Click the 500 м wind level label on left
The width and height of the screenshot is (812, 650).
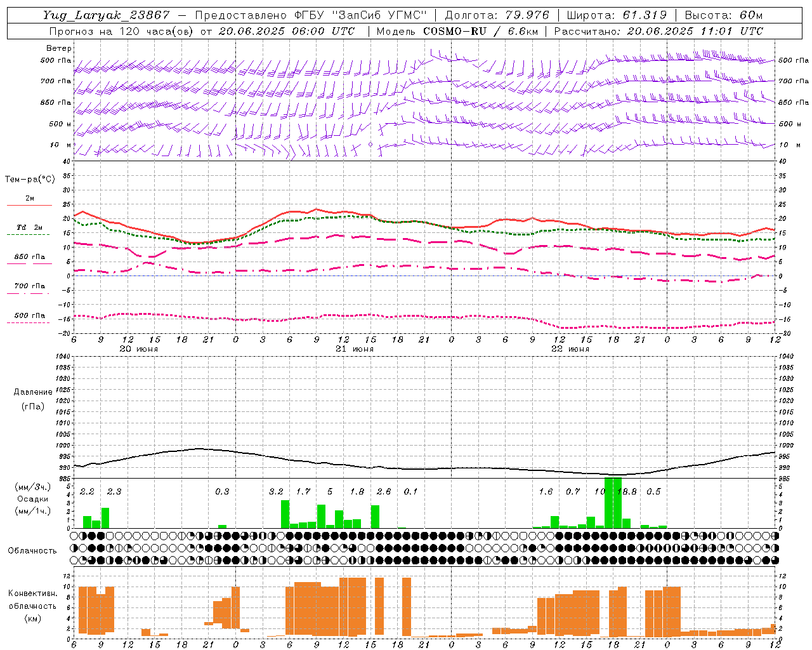(x=61, y=124)
